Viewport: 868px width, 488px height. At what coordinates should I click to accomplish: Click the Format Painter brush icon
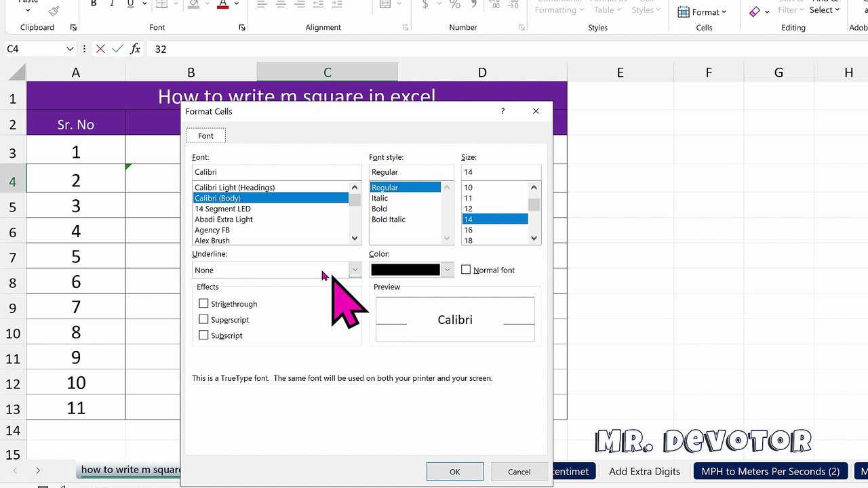click(54, 9)
